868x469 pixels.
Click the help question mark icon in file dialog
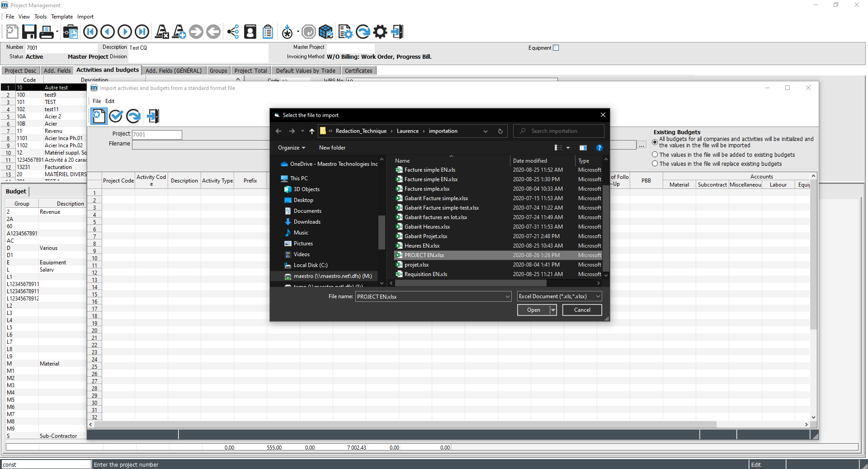(x=599, y=148)
